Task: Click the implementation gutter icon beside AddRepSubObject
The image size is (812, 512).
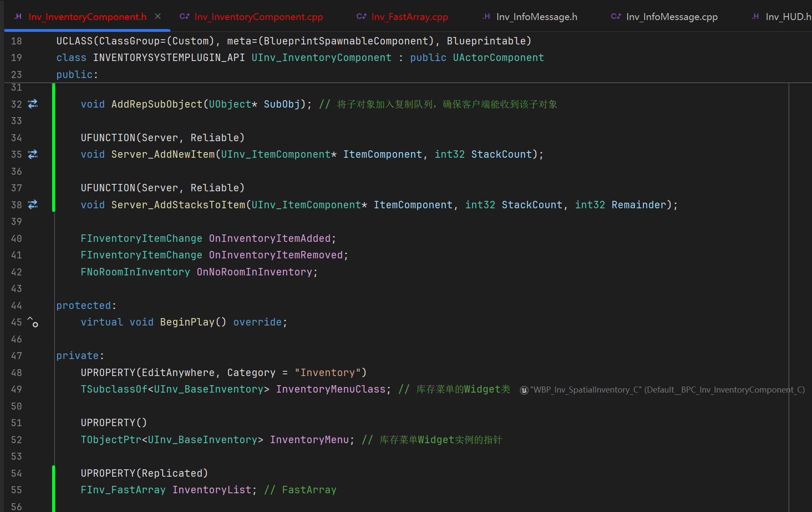Action: 33,104
